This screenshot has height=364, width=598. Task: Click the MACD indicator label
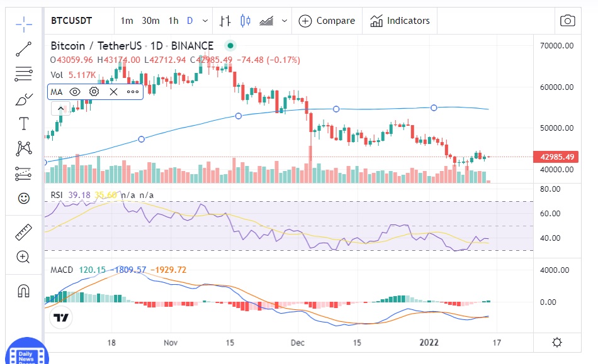click(x=62, y=270)
